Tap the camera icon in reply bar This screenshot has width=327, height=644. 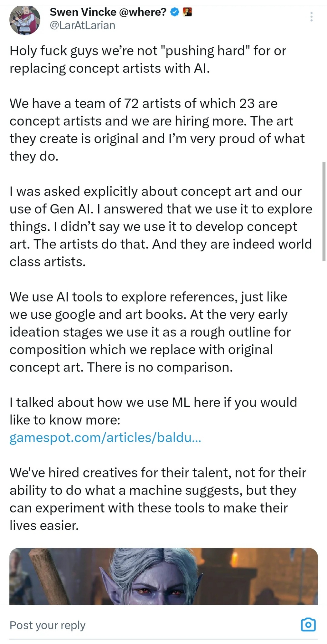point(308,625)
